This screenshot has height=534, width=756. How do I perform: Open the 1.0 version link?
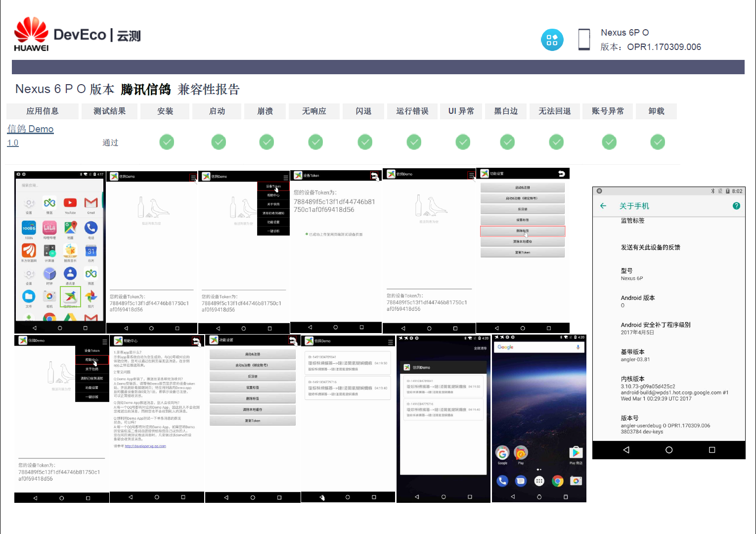pos(13,143)
